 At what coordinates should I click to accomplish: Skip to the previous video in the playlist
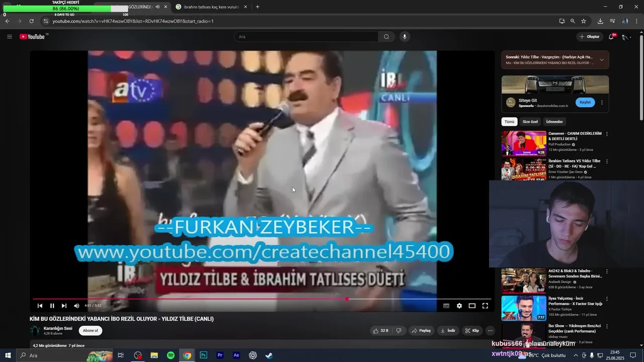[x=40, y=306]
